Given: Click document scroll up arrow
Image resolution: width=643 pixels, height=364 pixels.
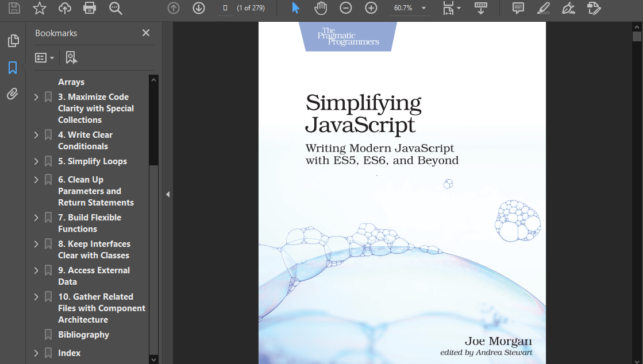Looking at the screenshot, I should (x=637, y=27).
